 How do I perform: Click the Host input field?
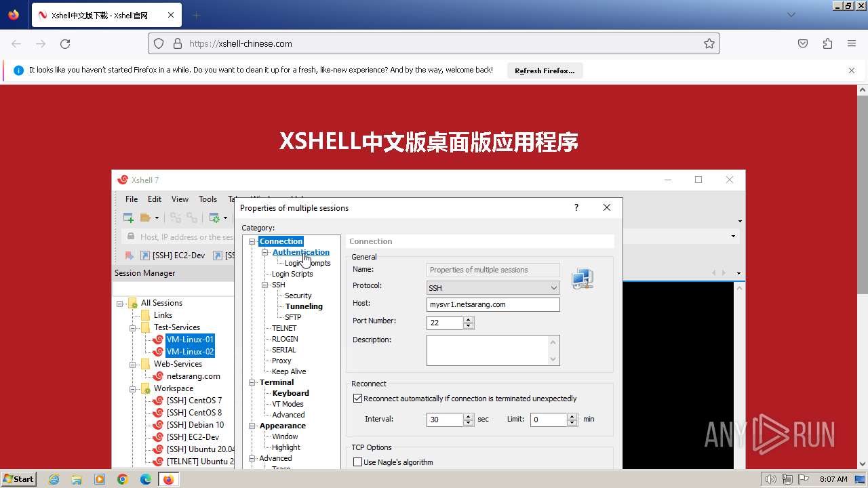(x=493, y=304)
